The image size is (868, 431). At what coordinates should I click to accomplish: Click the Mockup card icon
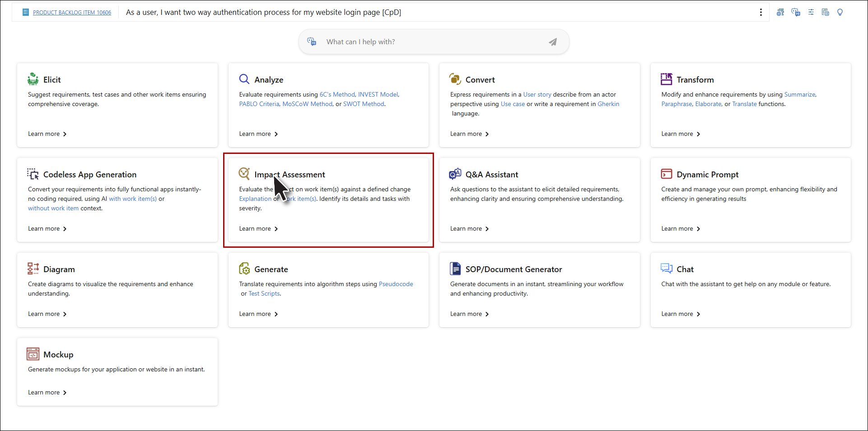pyautogui.click(x=33, y=354)
